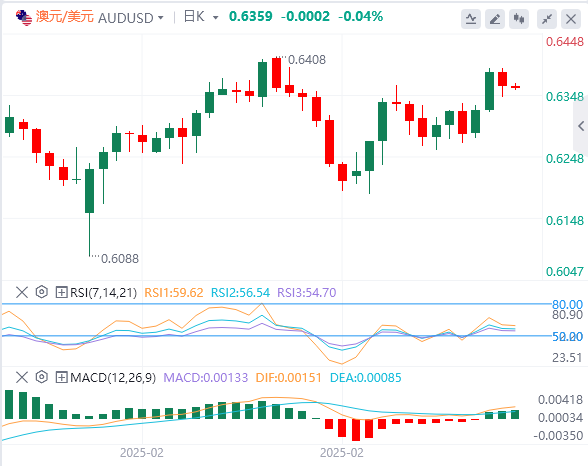Click the RSI1:59.62 value
Viewport: 588px width, 466px height.
click(174, 292)
